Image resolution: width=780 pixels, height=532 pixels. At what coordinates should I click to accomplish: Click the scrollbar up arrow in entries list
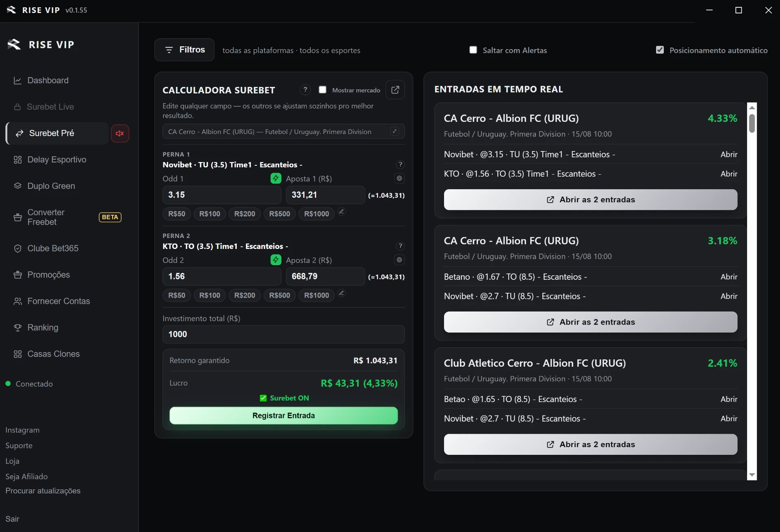tap(752, 108)
